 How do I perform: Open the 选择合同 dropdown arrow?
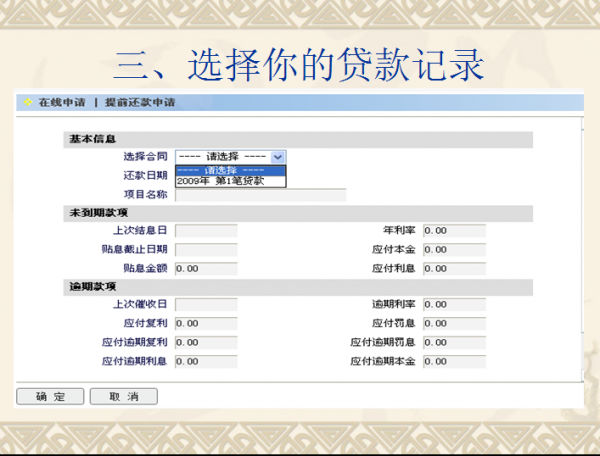click(x=278, y=157)
